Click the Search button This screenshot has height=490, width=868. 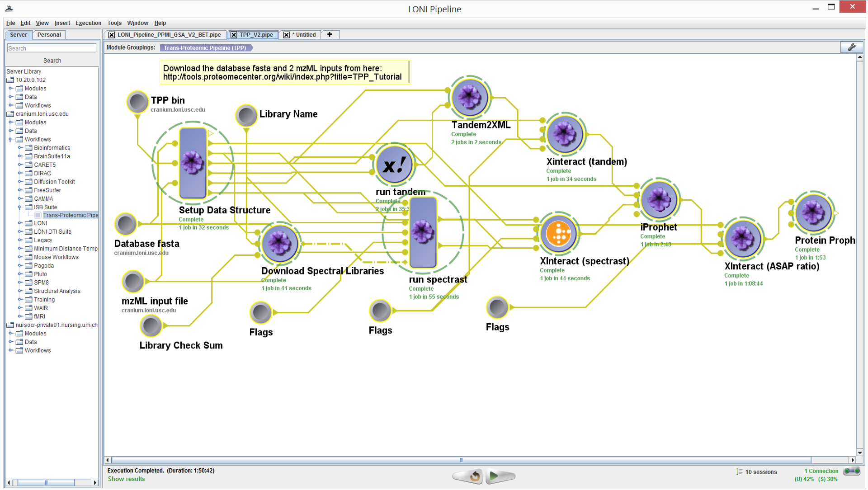click(52, 61)
